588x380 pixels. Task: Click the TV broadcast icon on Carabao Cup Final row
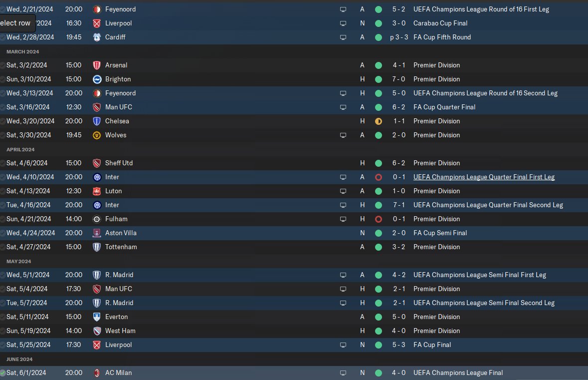point(343,23)
